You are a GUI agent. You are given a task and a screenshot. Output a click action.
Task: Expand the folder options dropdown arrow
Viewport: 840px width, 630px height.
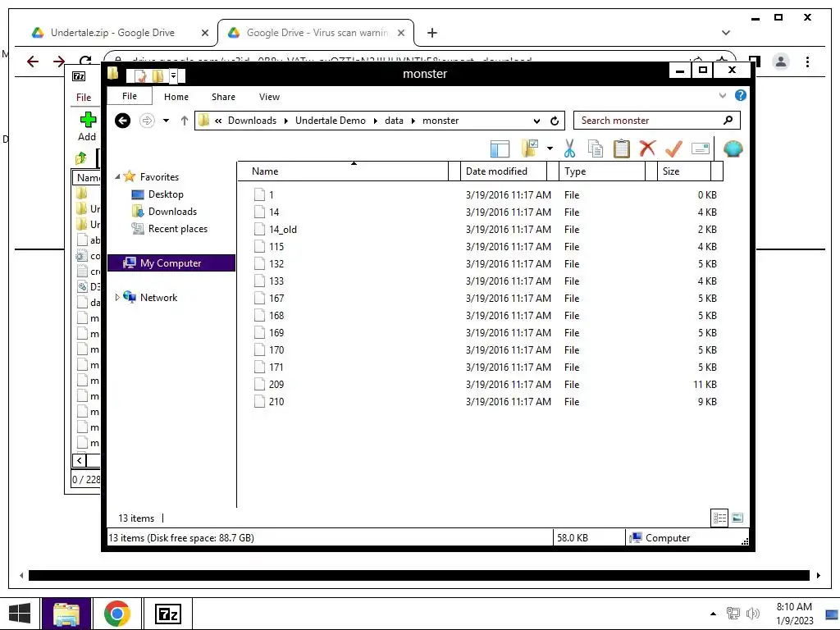click(550, 148)
